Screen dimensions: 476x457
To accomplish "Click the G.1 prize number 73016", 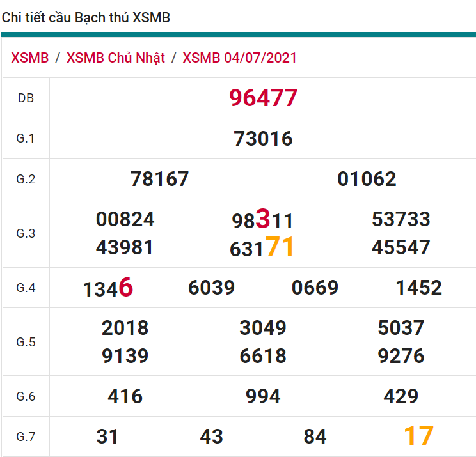I will point(263,138).
